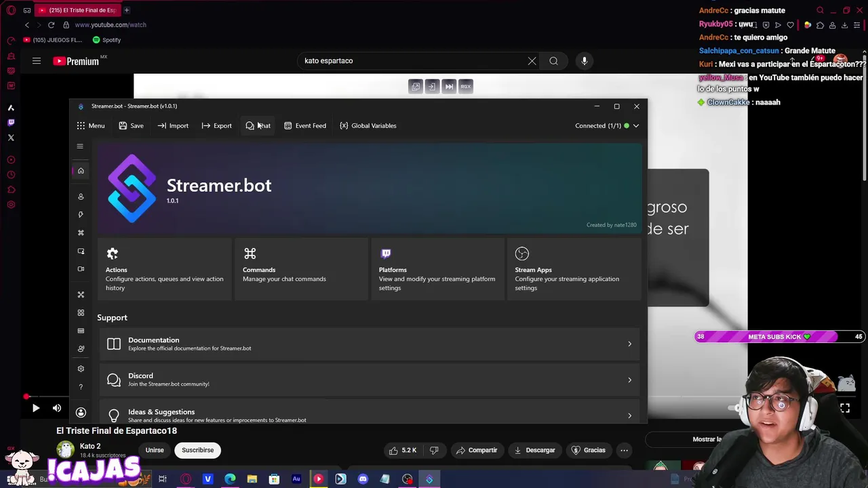Click the Documentation book icon

click(x=114, y=344)
